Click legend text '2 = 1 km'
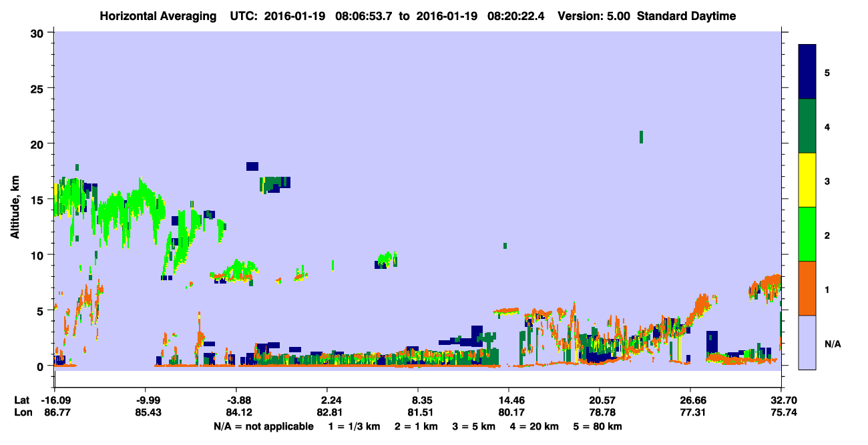This screenshot has height=445, width=868. pos(417,426)
